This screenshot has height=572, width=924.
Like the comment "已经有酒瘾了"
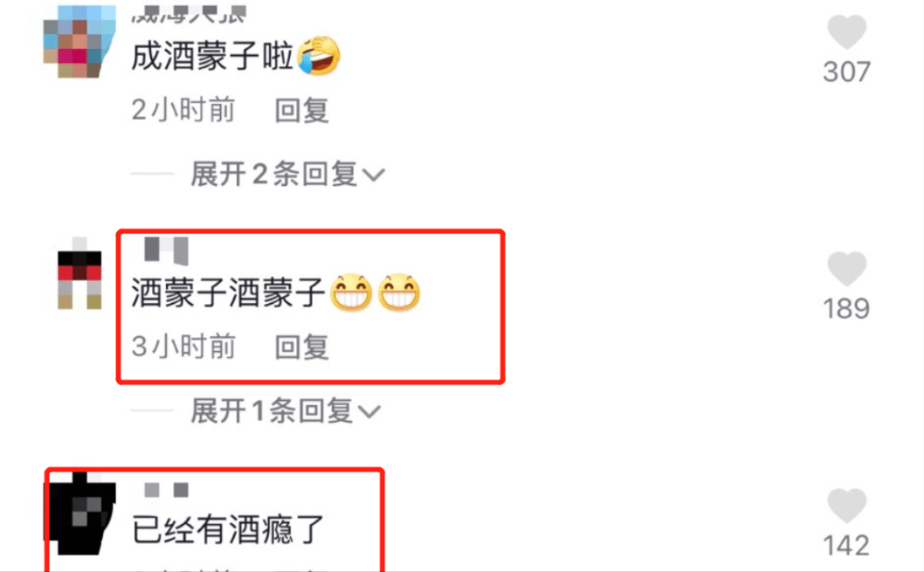847,506
